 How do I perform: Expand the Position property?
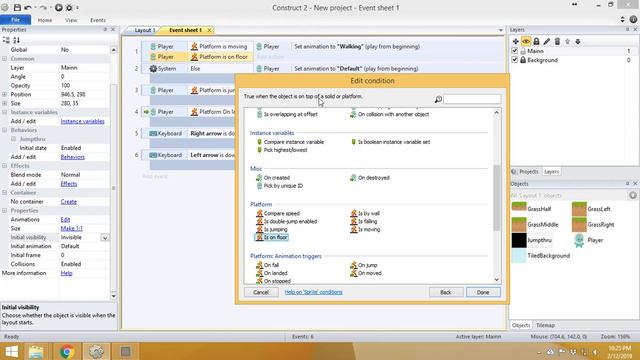[4, 94]
